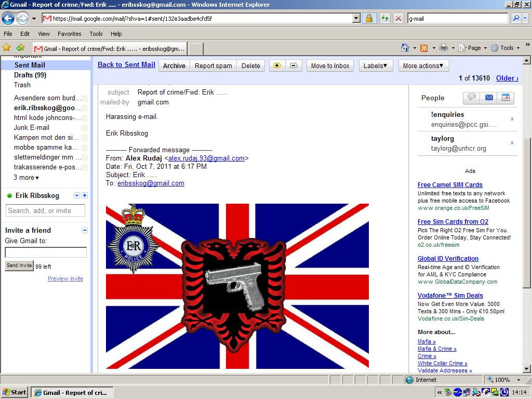Viewport: 532px width, 399px height.
Task: Open Favorites Center star icon
Action: (x=6, y=48)
